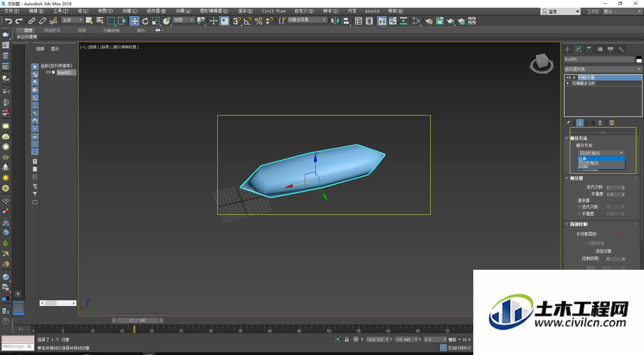Viewport: 644px width, 355px height.
Task: Open the Arnold menu
Action: pos(372,11)
